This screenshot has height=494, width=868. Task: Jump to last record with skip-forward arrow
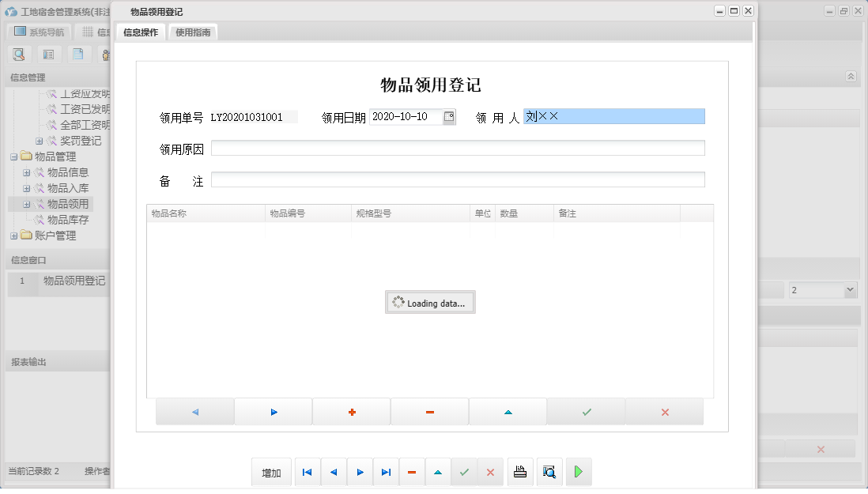(x=386, y=472)
